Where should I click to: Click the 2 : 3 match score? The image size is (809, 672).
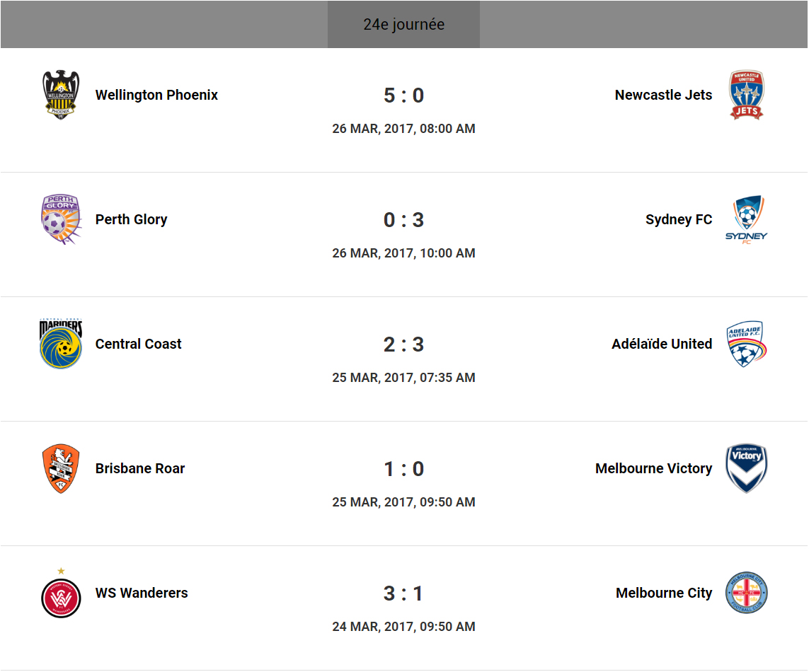click(x=403, y=344)
